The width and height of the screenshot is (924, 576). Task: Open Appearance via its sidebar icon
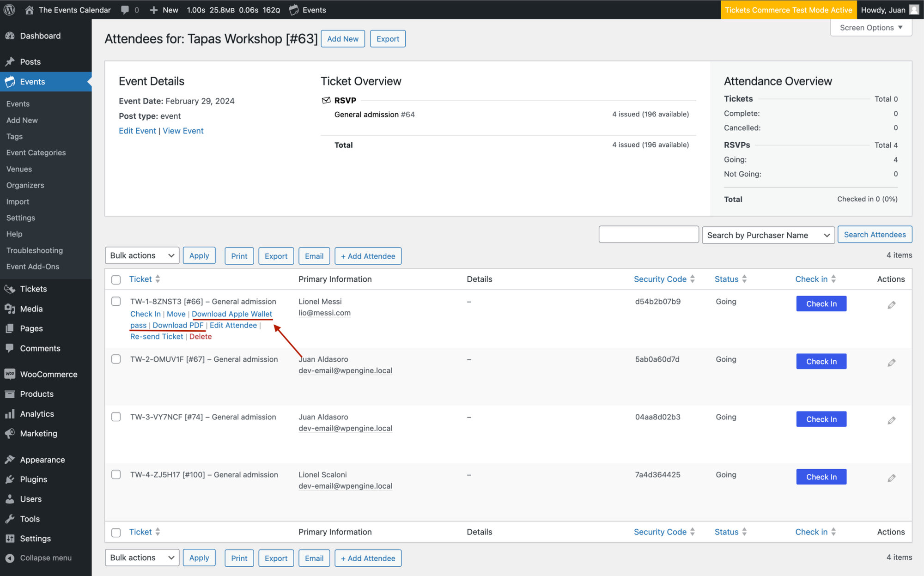pos(10,459)
